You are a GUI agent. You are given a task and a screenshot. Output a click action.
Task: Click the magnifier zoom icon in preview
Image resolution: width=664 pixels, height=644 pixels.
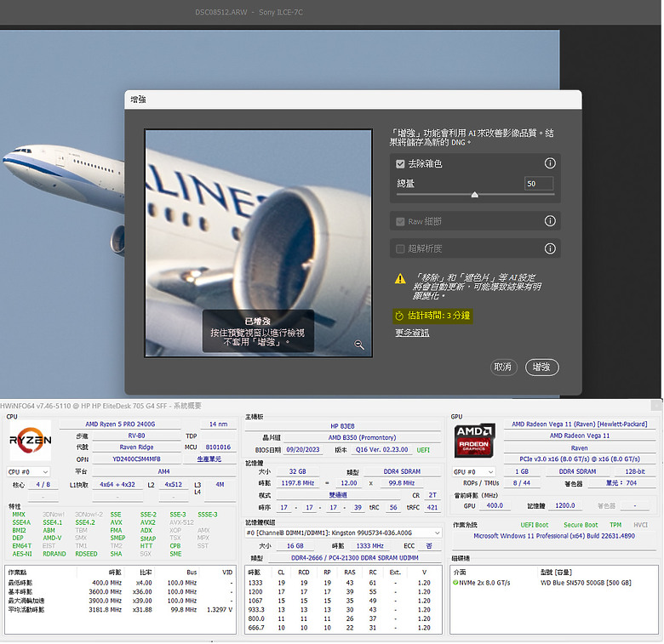point(359,345)
